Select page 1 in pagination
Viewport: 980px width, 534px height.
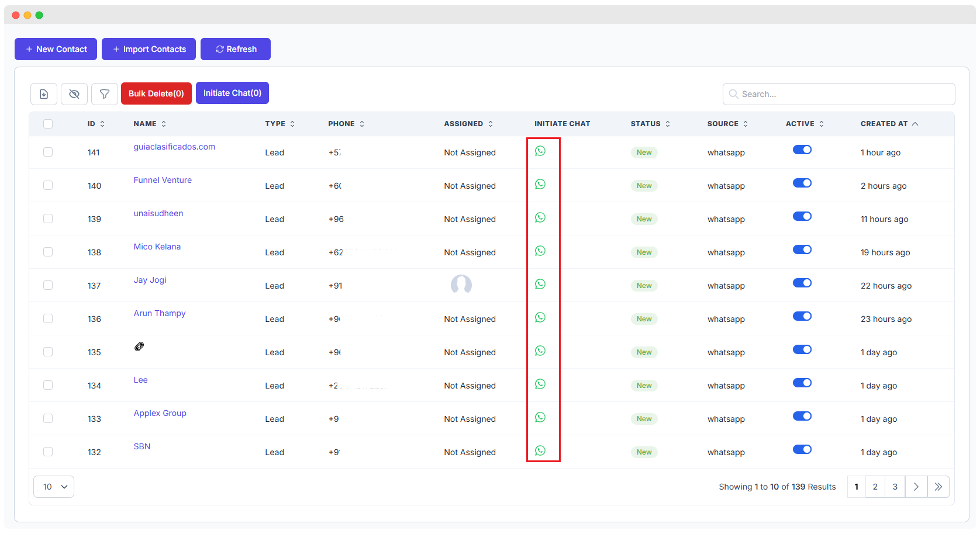pyautogui.click(x=857, y=487)
